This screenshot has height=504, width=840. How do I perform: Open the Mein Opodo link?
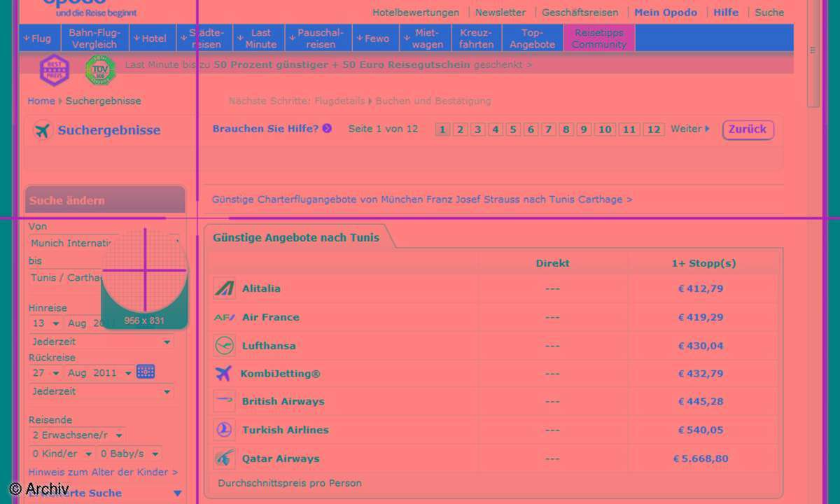point(666,13)
